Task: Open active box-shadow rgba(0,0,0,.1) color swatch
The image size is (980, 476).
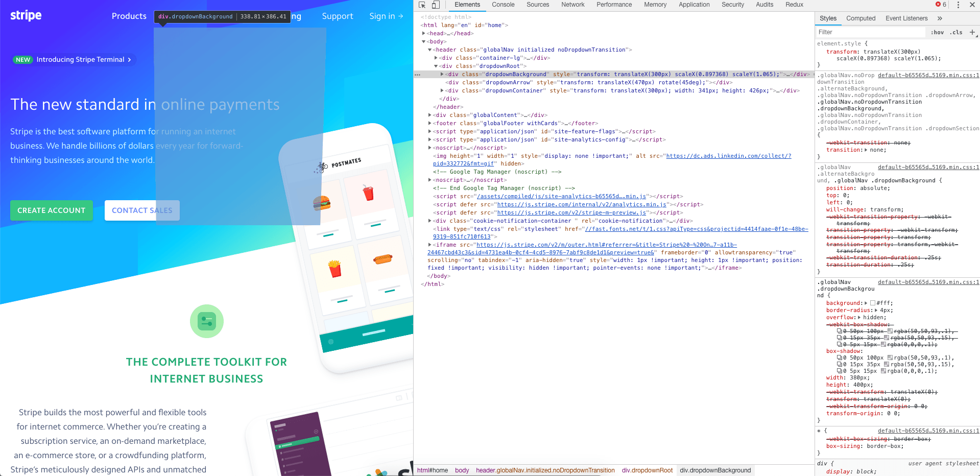Action: coord(883,371)
